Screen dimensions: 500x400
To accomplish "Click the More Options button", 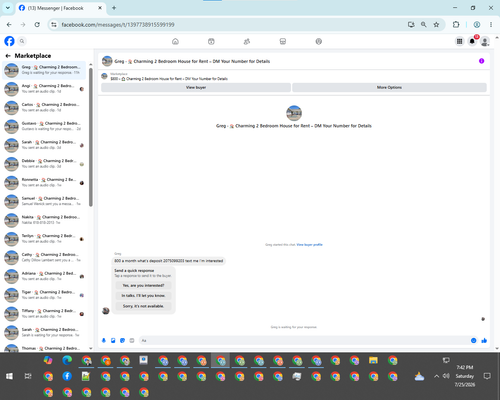I will [389, 87].
